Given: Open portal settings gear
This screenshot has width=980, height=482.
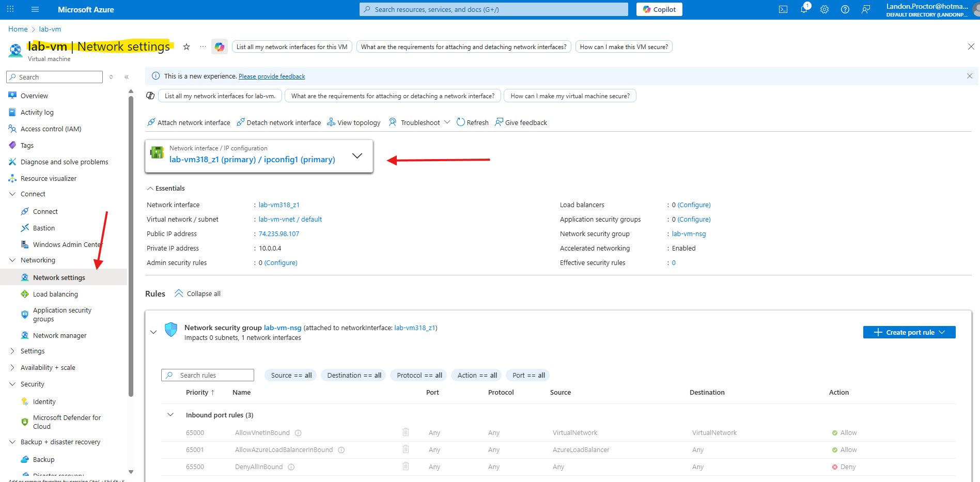Looking at the screenshot, I should tap(825, 9).
